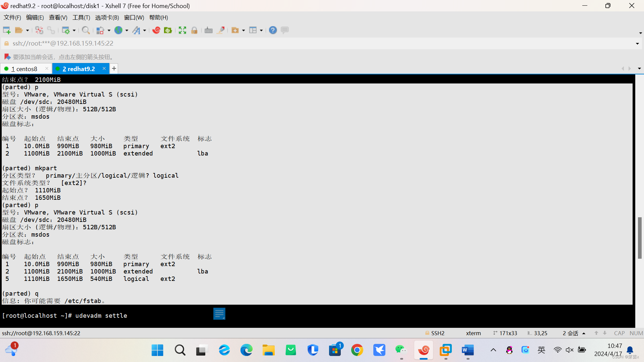Screen dimensions: 644x362
Task: Click the arrow button to add current session
Action: point(7,56)
